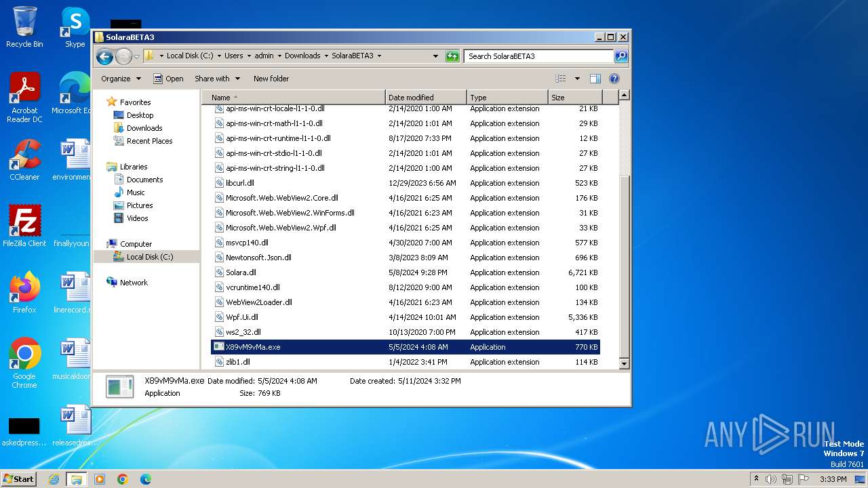
Task: Focus the Search SolaraBETA3 field
Action: coord(539,56)
